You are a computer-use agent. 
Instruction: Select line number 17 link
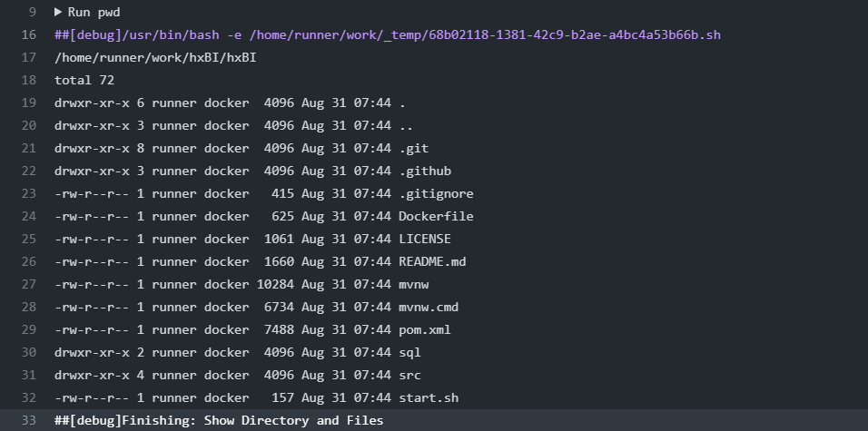(x=28, y=58)
